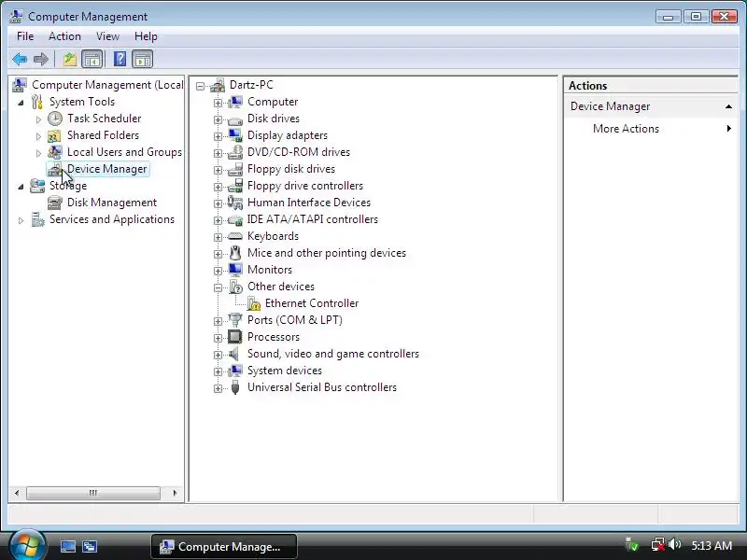This screenshot has width=747, height=560.
Task: Open the Action menu
Action: pyautogui.click(x=64, y=36)
